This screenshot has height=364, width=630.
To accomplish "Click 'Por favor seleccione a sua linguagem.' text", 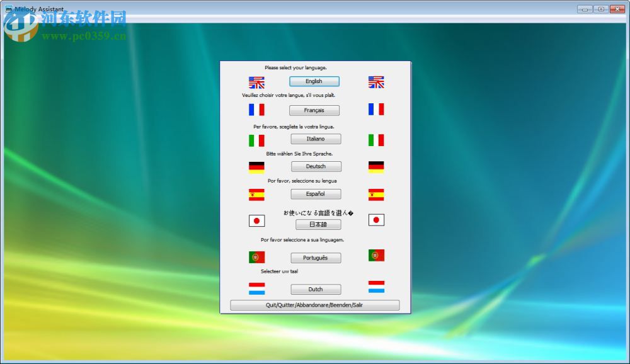I will [302, 240].
